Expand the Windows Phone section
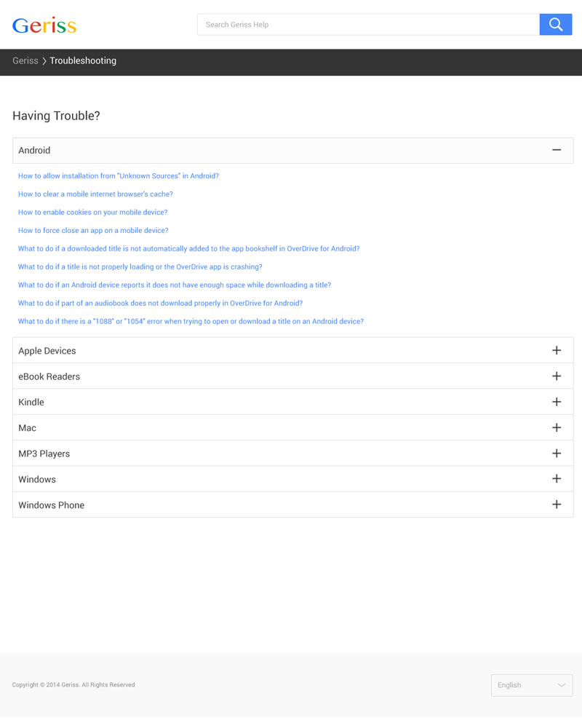582x728 pixels. click(557, 505)
